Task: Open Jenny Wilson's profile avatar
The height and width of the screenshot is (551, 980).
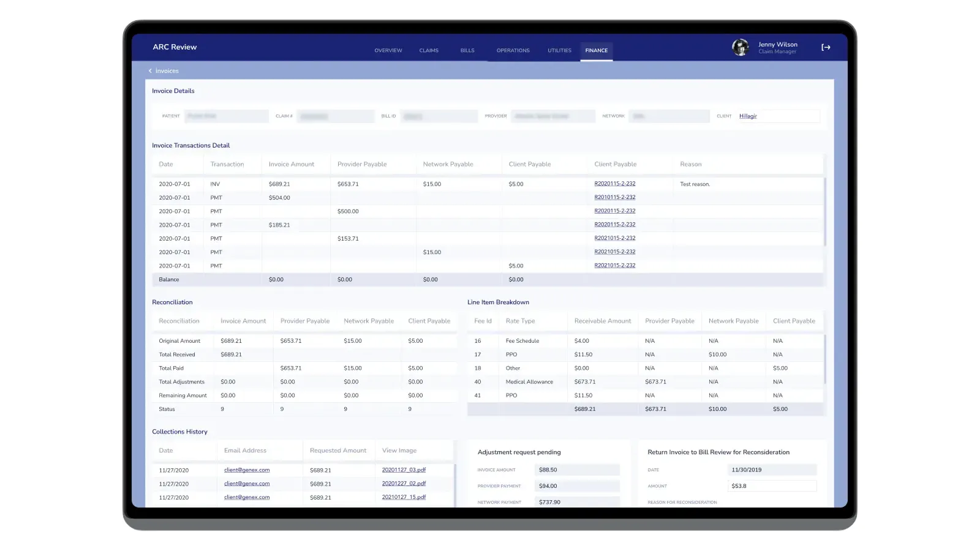Action: [741, 47]
